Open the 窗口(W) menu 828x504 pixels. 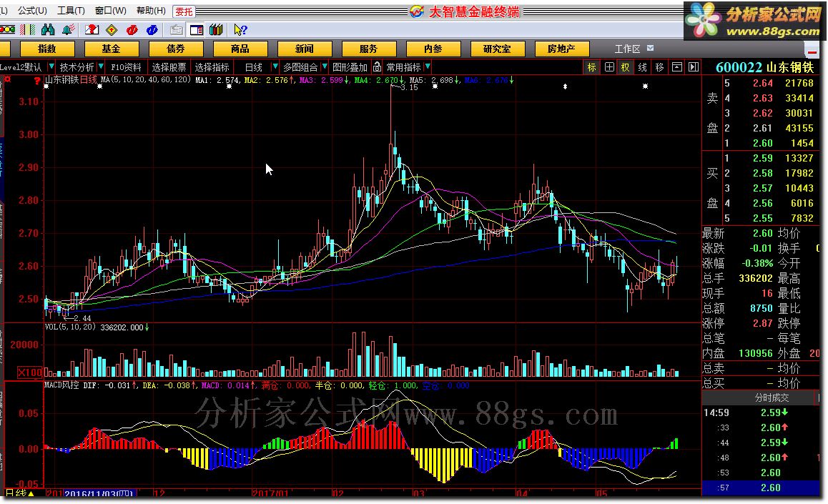[110, 11]
